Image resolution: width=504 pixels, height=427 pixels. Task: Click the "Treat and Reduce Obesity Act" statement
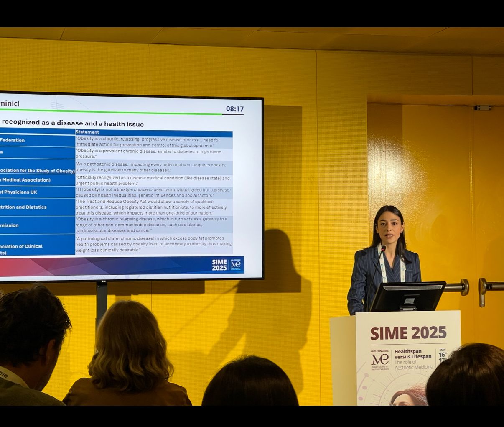click(151, 207)
